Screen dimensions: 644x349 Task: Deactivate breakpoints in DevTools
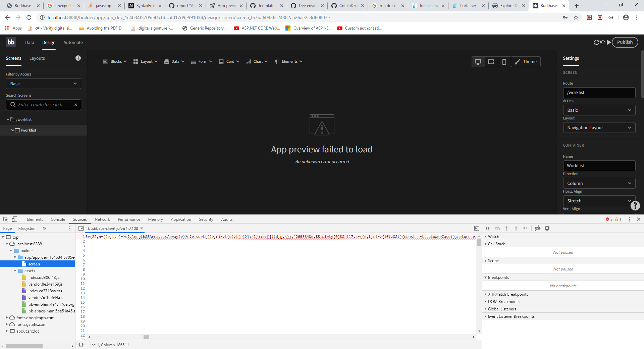537,228
